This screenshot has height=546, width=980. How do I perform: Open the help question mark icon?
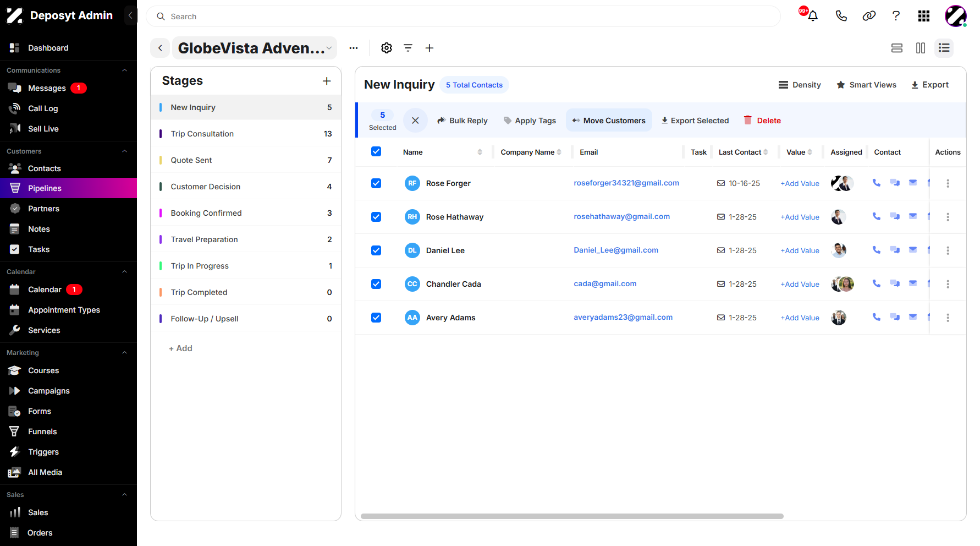click(896, 16)
